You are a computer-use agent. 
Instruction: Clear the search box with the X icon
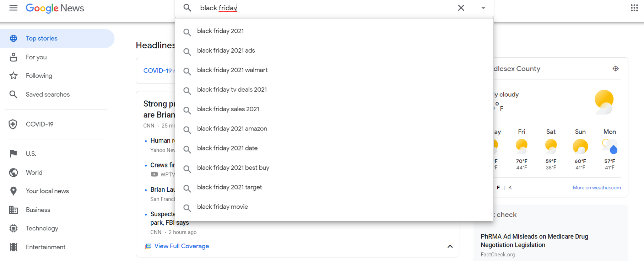461,8
